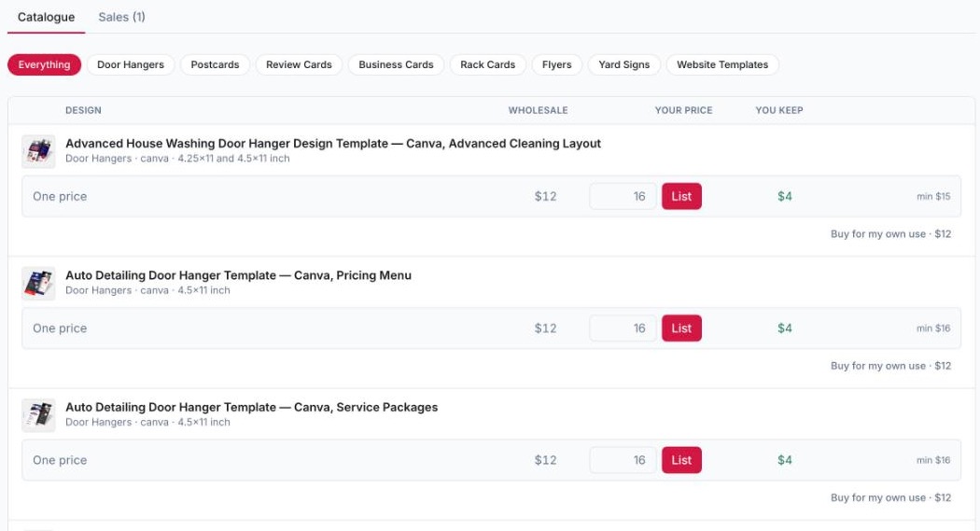Click $4 you-keep value for Pricing Menu

(785, 328)
